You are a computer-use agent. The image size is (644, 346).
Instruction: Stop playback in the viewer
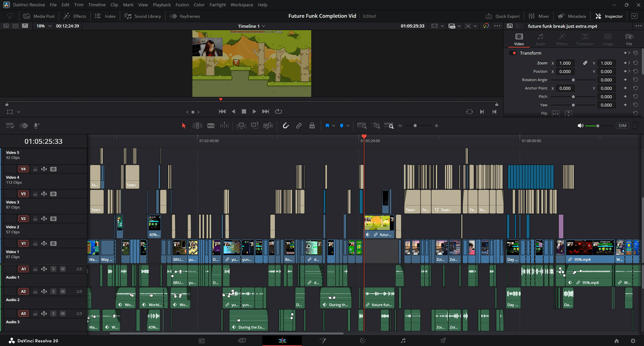tap(244, 112)
